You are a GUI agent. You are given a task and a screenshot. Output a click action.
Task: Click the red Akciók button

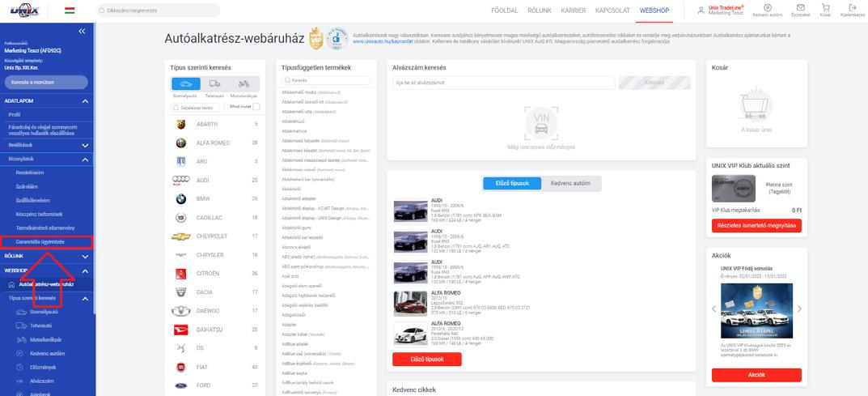pyautogui.click(x=756, y=375)
